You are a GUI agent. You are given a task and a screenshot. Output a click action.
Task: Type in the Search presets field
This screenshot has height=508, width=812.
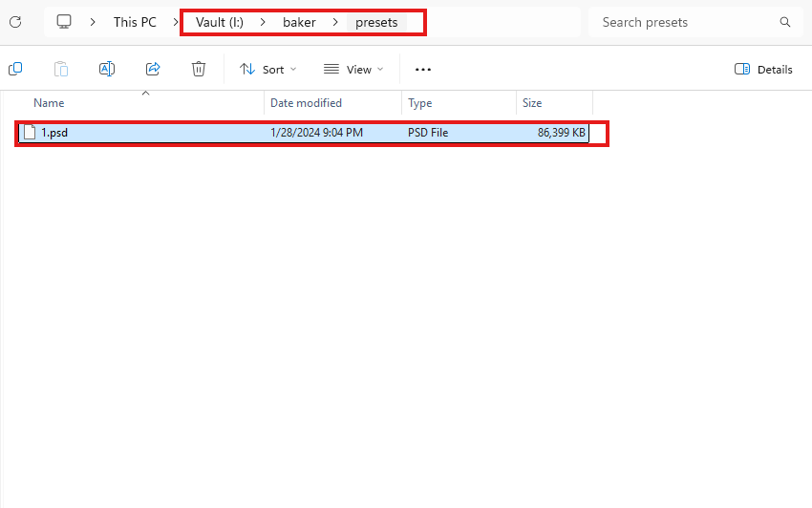pos(683,22)
